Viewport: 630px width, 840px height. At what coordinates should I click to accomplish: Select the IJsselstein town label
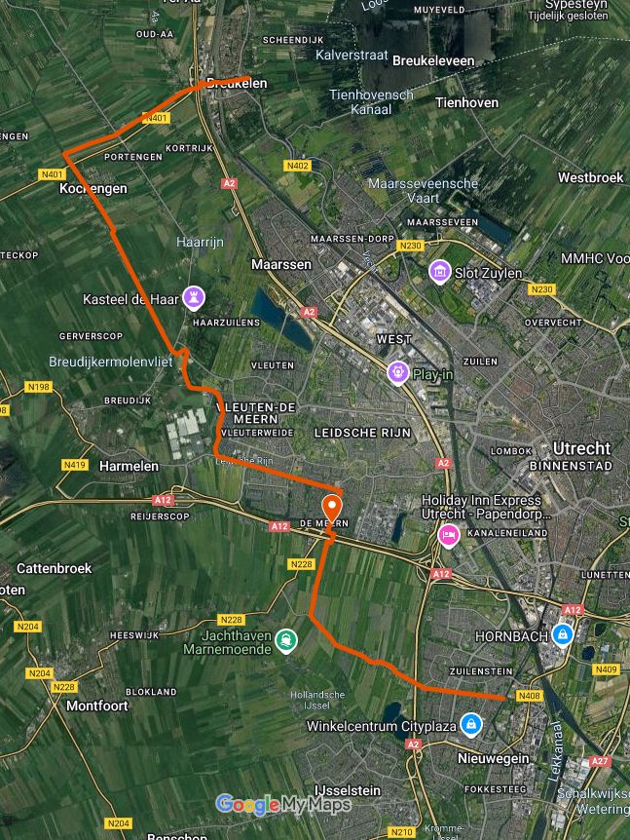(x=348, y=790)
